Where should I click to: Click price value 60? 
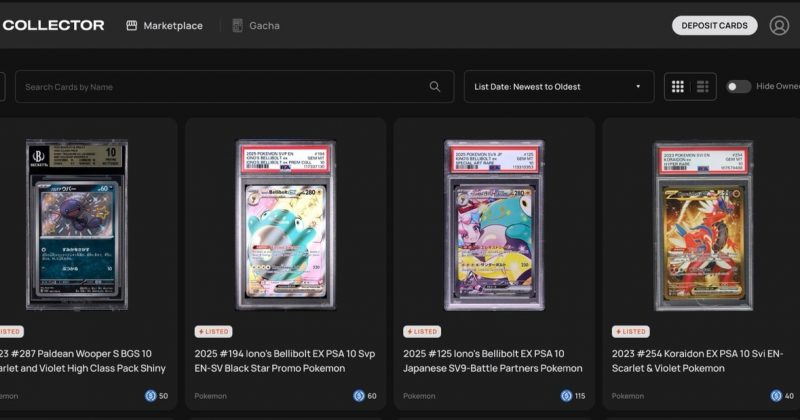click(372, 396)
